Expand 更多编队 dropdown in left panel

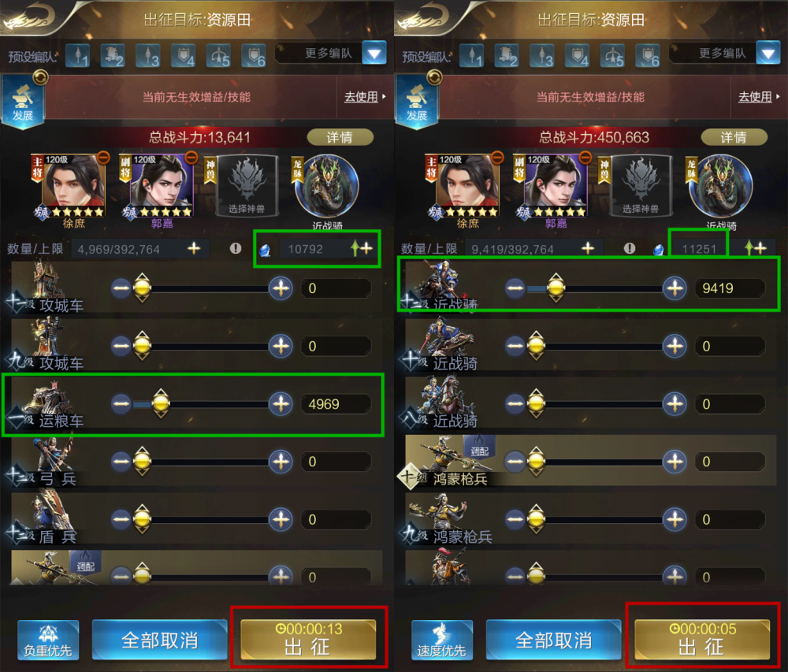[x=374, y=54]
